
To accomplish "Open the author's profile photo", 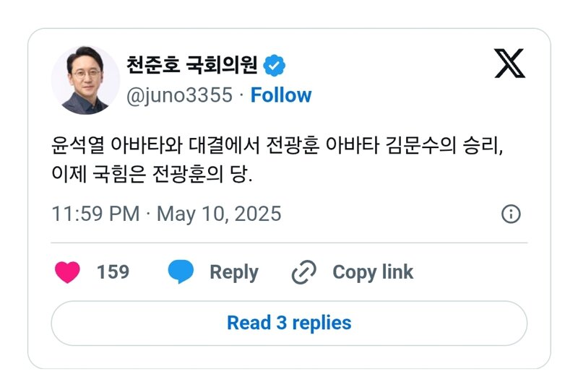I will pyautogui.click(x=85, y=80).
